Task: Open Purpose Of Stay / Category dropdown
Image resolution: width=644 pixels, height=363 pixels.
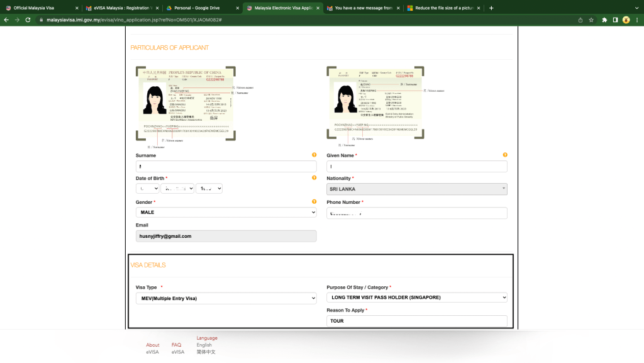Action: (x=417, y=298)
